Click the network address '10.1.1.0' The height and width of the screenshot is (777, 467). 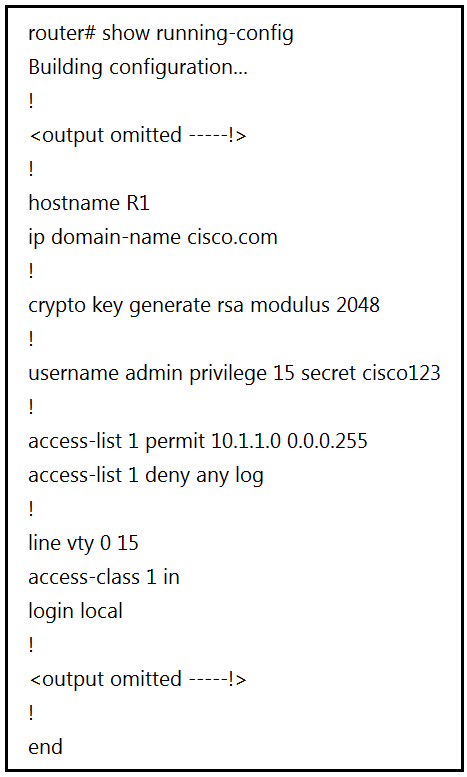(x=245, y=441)
